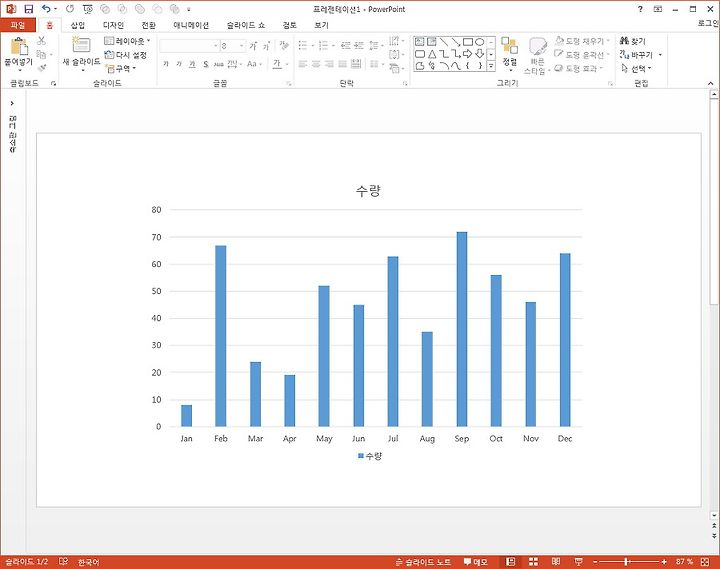Activate the Format Painter brush icon
This screenshot has height=569, width=720.
click(x=41, y=68)
